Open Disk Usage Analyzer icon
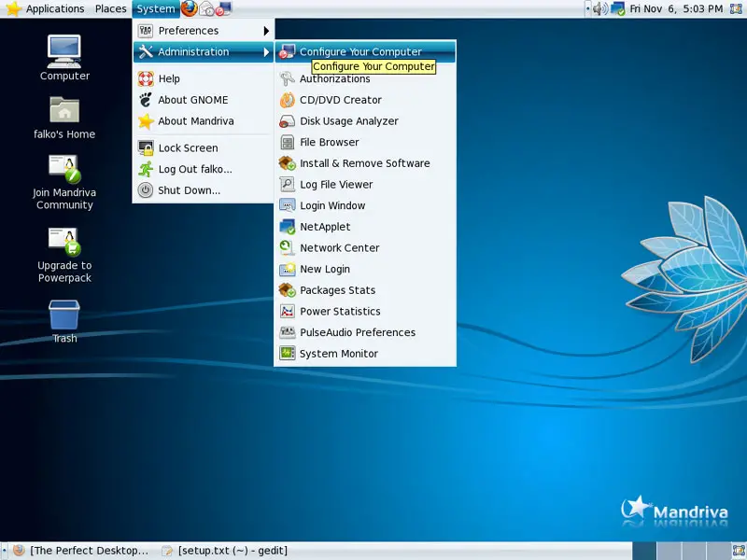The height and width of the screenshot is (560, 747). [x=288, y=121]
